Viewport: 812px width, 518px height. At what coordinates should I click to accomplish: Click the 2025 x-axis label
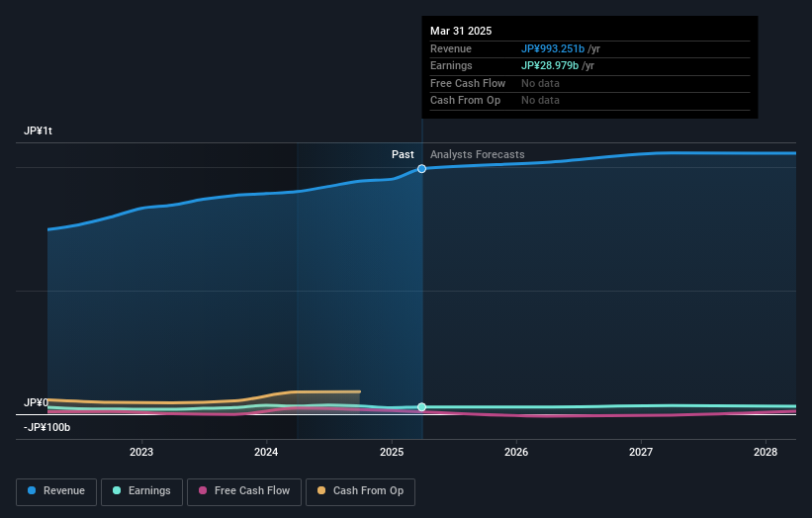tap(392, 453)
